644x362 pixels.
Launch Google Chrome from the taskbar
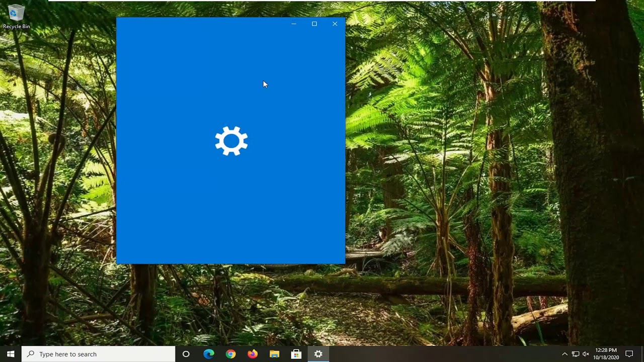coord(230,354)
